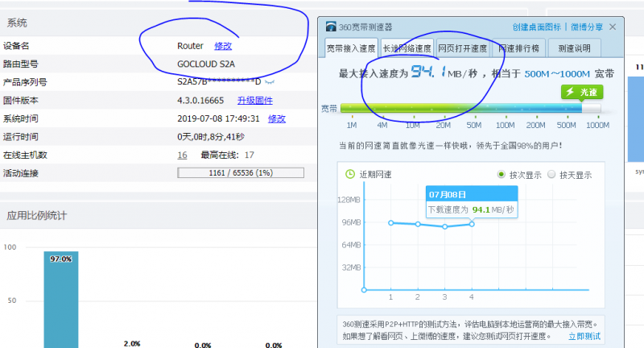
Task: Click the 应用比例统计 heading
Action: (36, 215)
